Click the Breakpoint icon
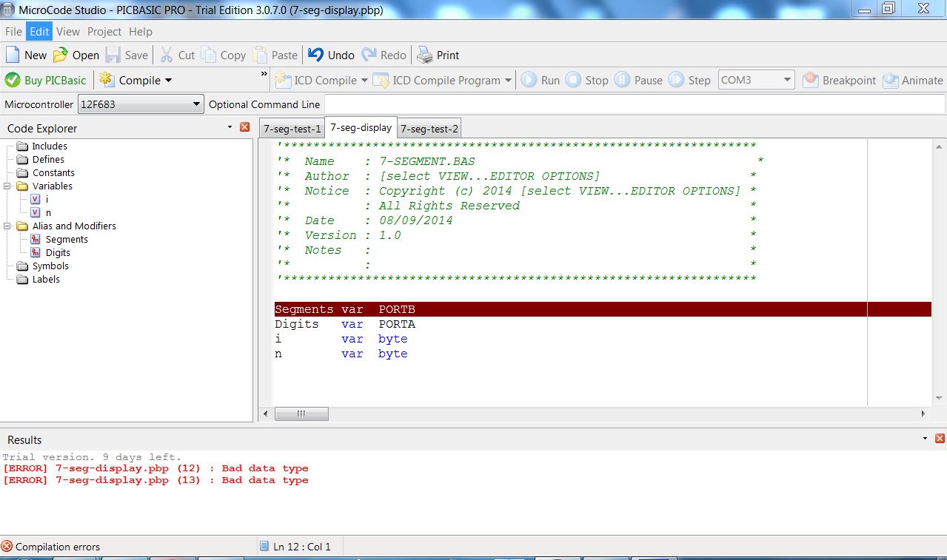The height and width of the screenshot is (560, 947). [811, 81]
